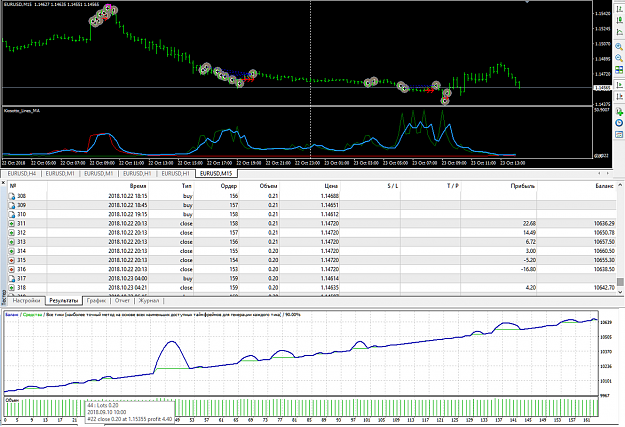This screenshot has height=427, width=625.
Task: Select the loss value -5.20
Action: pos(530,260)
